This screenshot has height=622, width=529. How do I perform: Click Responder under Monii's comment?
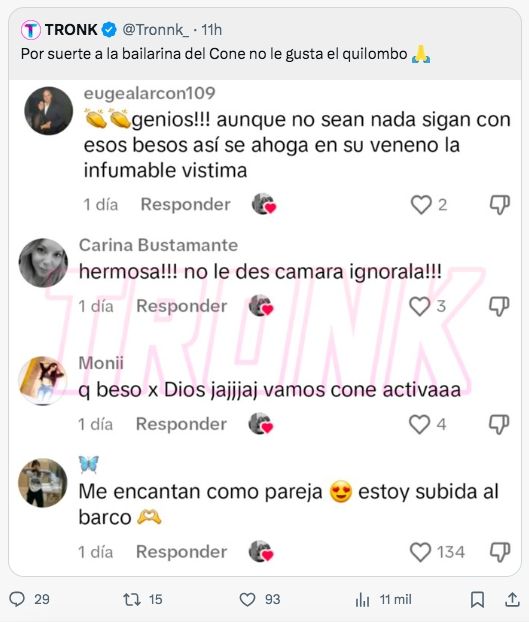181,424
